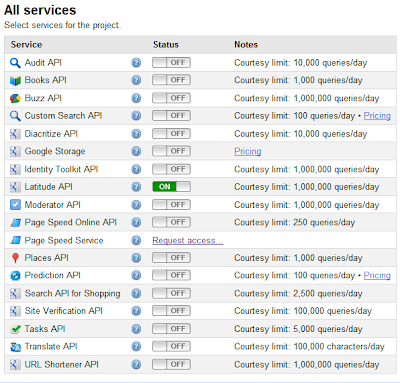Enable the Tasks API toggle
Screen dimensions: 400x383
[171, 329]
